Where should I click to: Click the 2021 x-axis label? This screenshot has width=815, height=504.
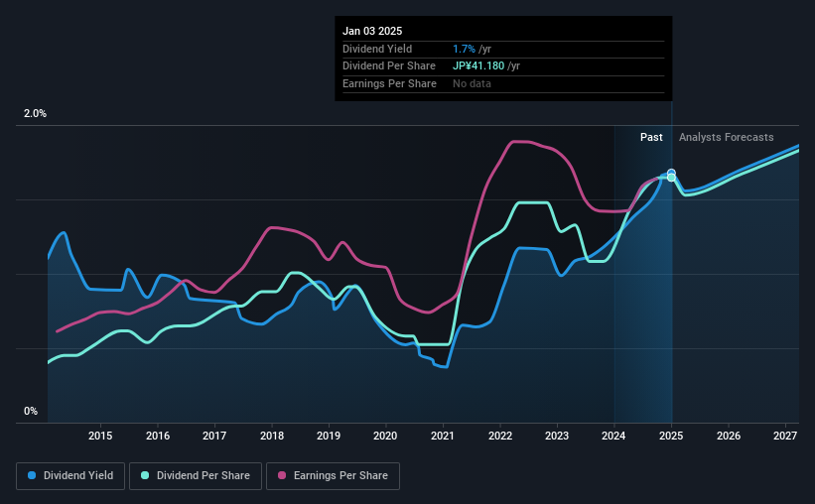point(443,436)
